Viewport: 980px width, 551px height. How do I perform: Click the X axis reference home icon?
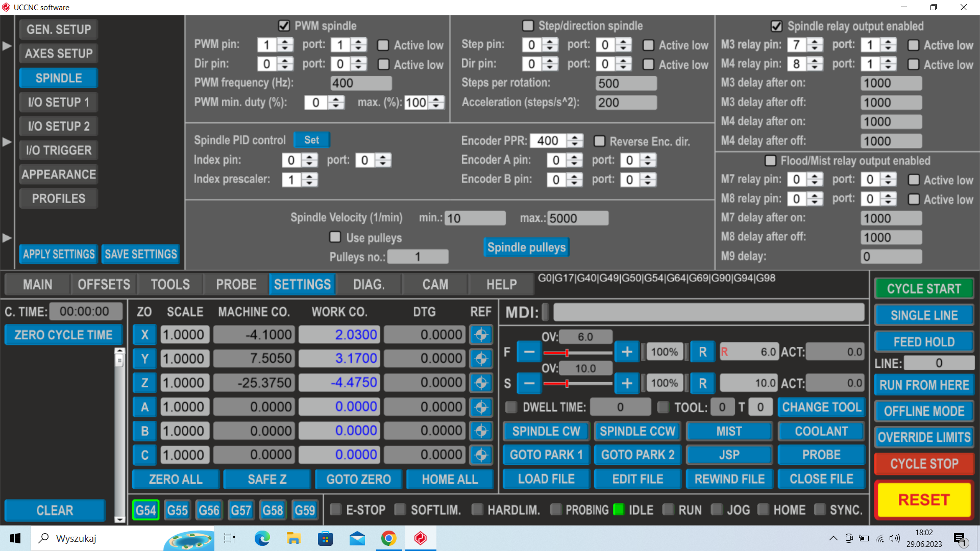coord(481,335)
